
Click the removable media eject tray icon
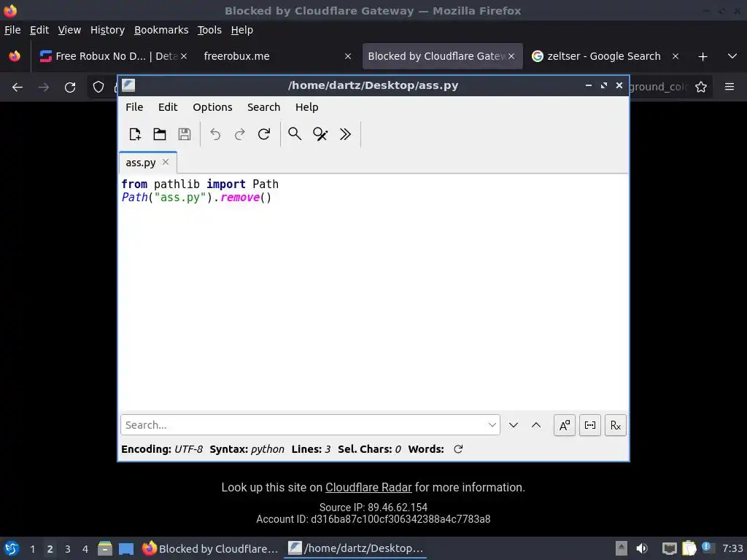point(622,548)
